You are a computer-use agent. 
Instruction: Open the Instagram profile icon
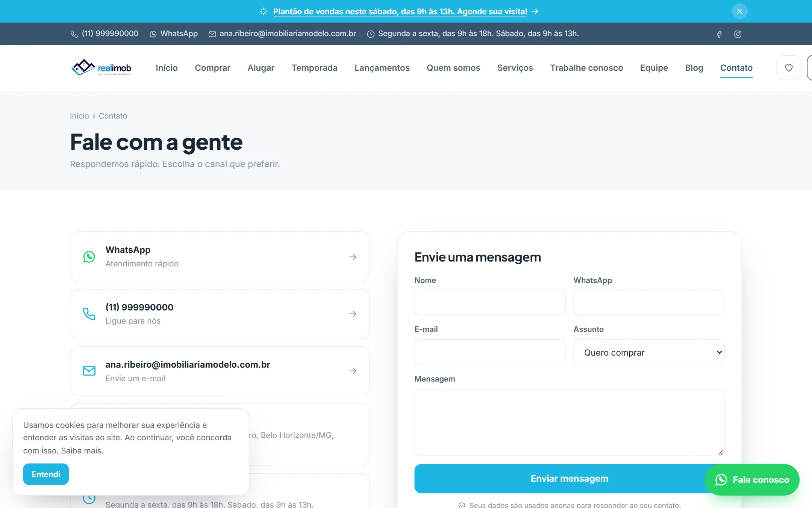tap(738, 34)
